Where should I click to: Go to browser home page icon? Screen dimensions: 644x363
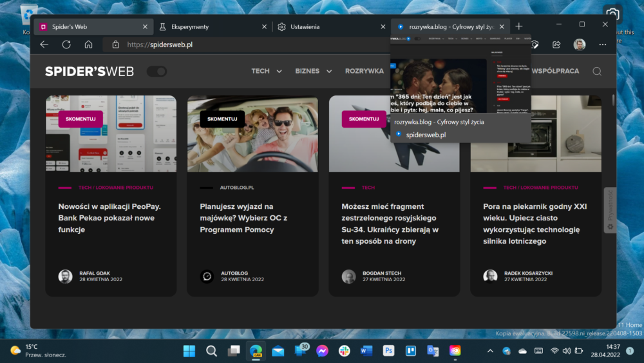coord(88,44)
